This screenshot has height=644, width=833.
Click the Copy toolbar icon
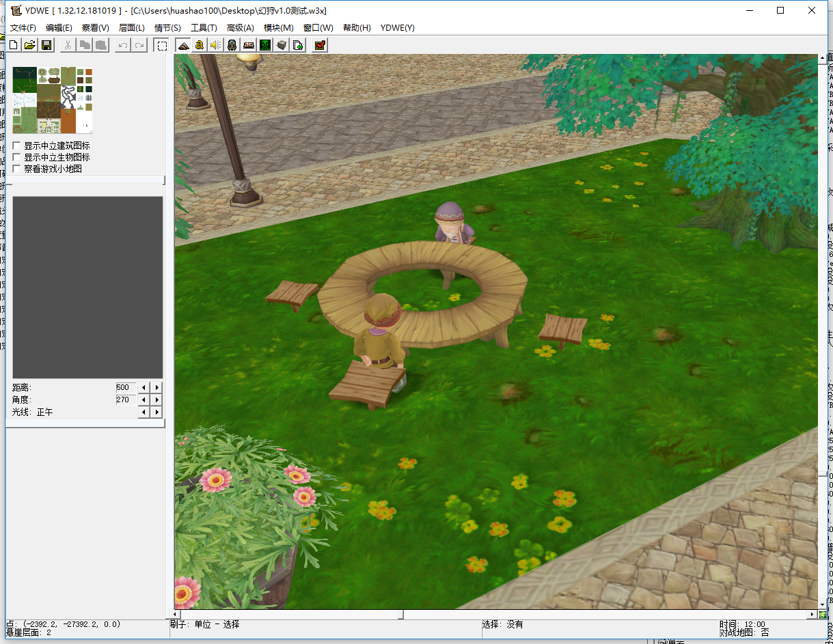coord(85,45)
